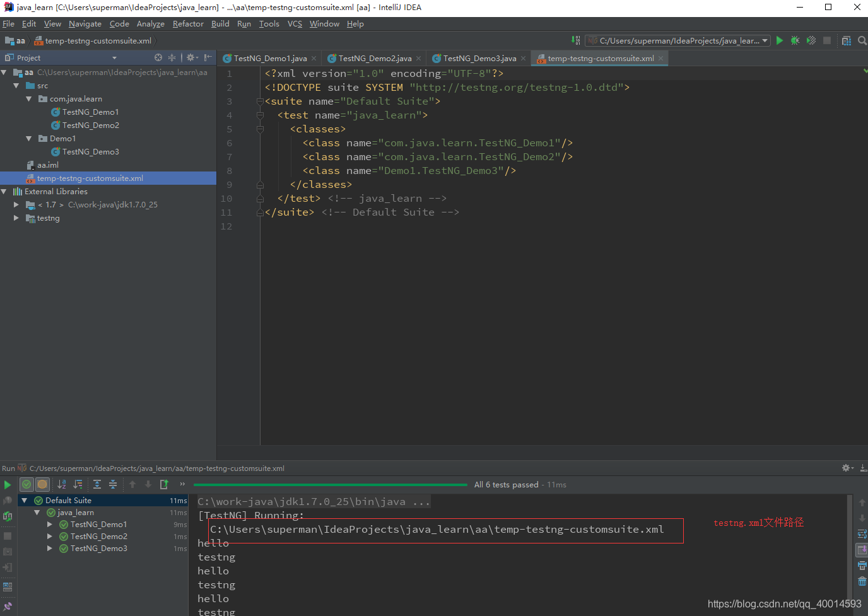Show more Run toolbar actions chevron
The image size is (868, 616).
point(182,484)
